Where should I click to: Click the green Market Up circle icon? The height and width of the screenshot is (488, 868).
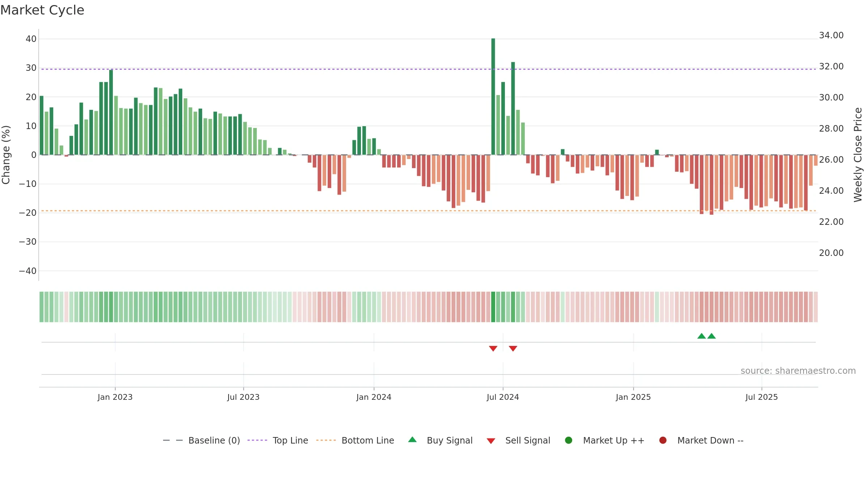click(x=569, y=440)
